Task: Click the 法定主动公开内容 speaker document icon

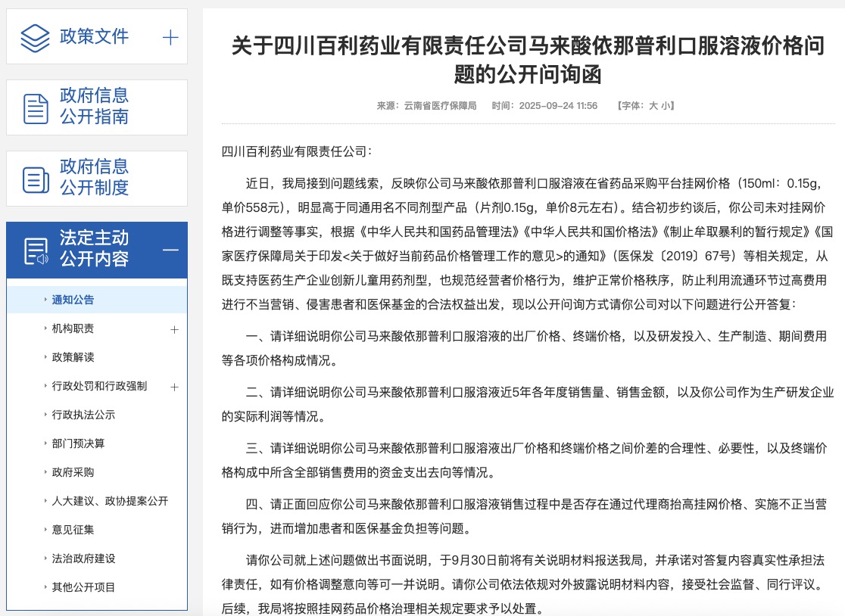Action: [x=36, y=251]
